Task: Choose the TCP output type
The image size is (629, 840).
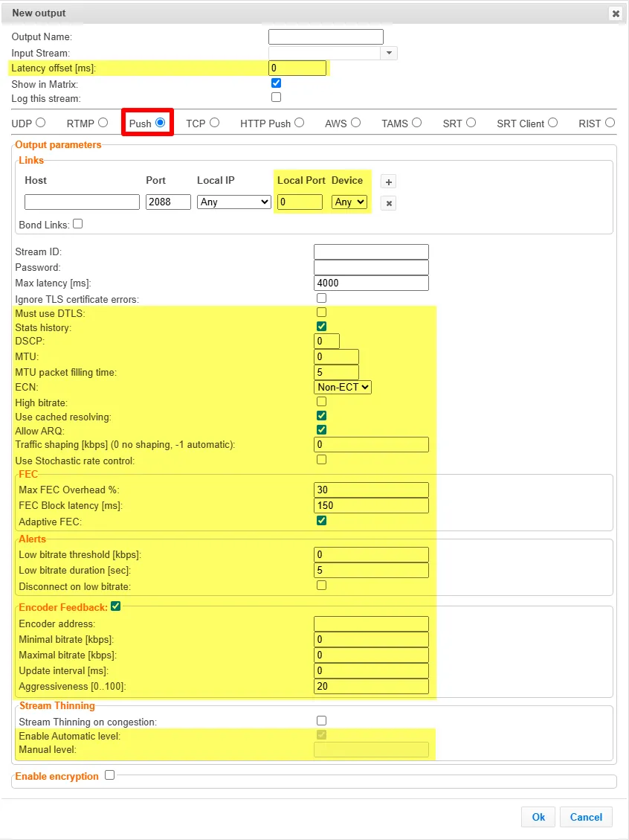Action: pyautogui.click(x=215, y=123)
